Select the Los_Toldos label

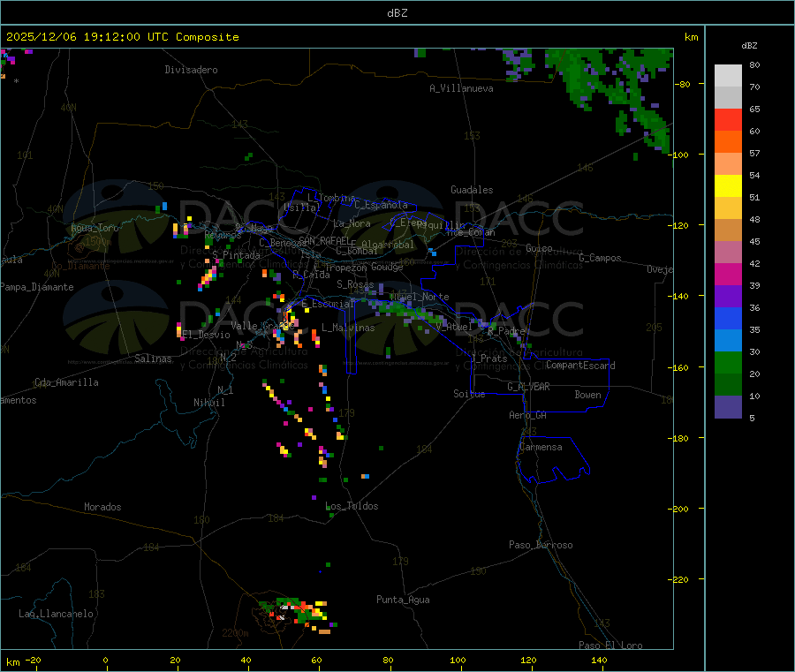pos(352,506)
